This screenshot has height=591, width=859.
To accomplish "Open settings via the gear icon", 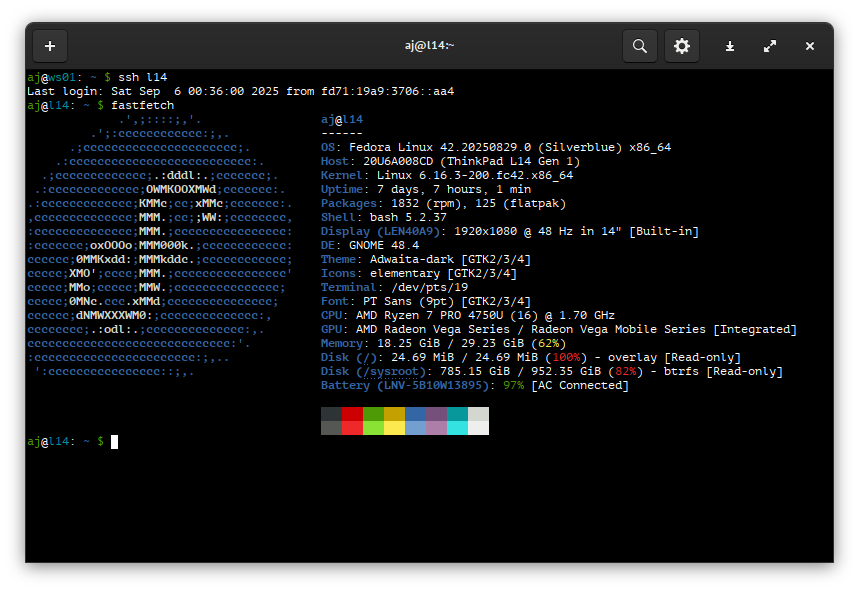I will point(682,46).
